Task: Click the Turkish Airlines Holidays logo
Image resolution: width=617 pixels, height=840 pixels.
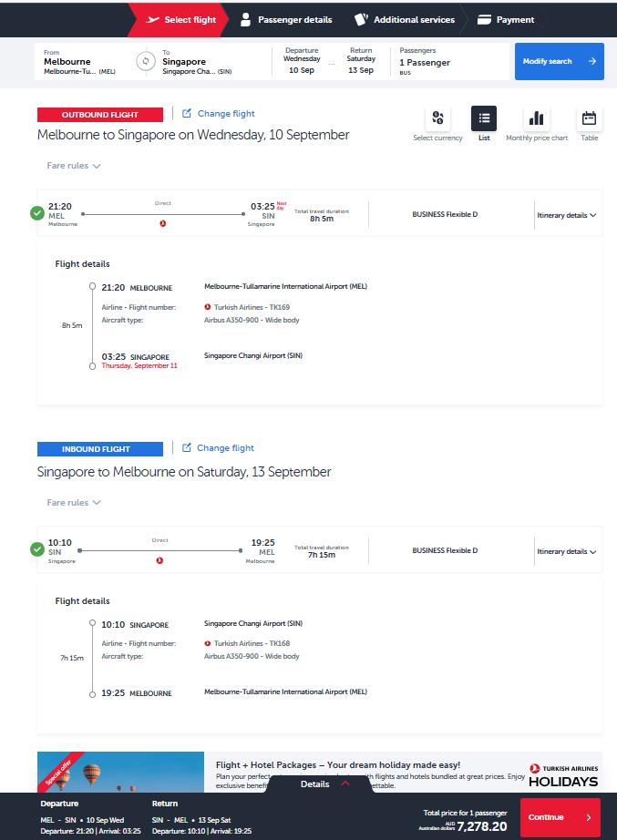Action: [x=563, y=774]
